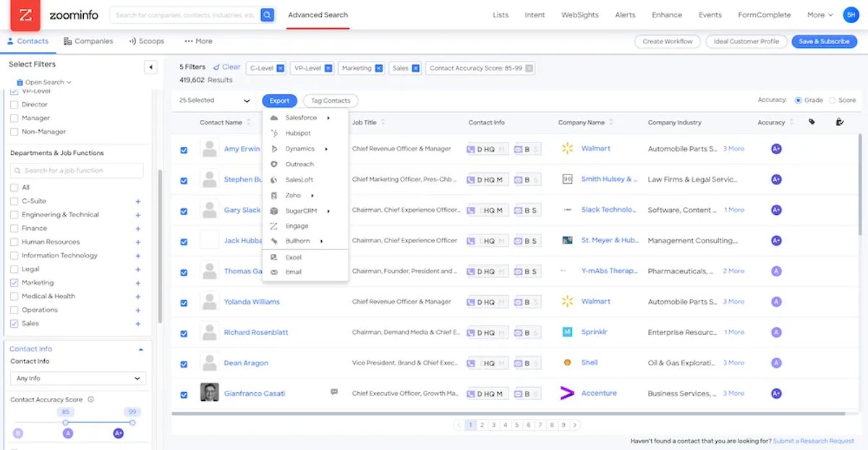Open the Intent navigation item
The height and width of the screenshot is (450, 868).
tap(535, 14)
